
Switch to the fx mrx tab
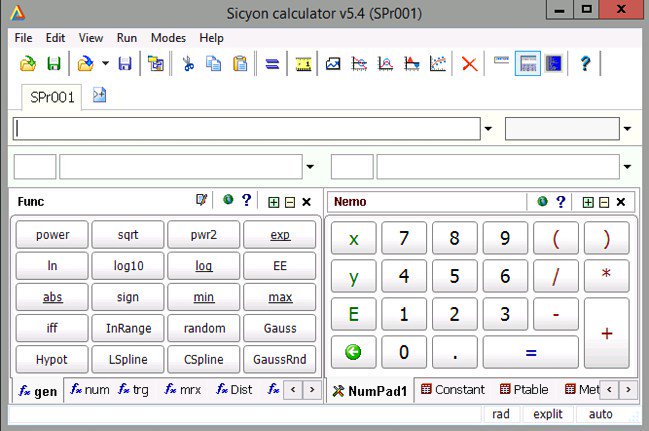click(x=183, y=390)
